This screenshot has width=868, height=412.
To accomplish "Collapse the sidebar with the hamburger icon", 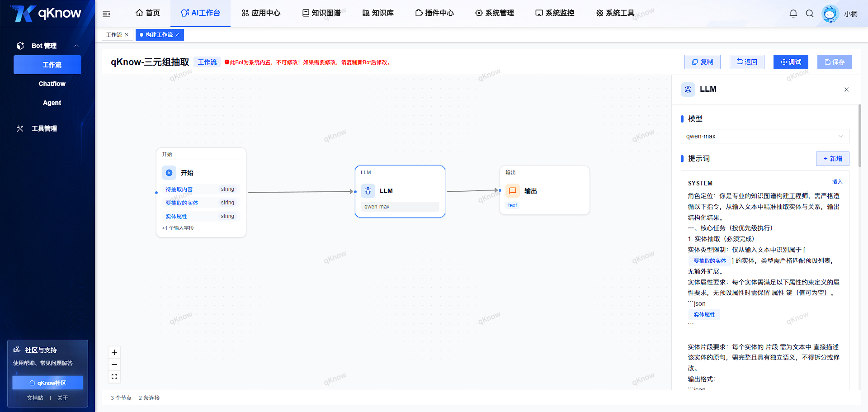I will (106, 14).
